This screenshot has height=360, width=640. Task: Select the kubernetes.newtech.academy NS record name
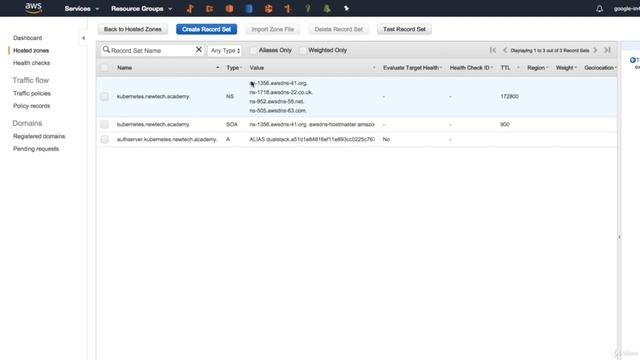pos(153,97)
